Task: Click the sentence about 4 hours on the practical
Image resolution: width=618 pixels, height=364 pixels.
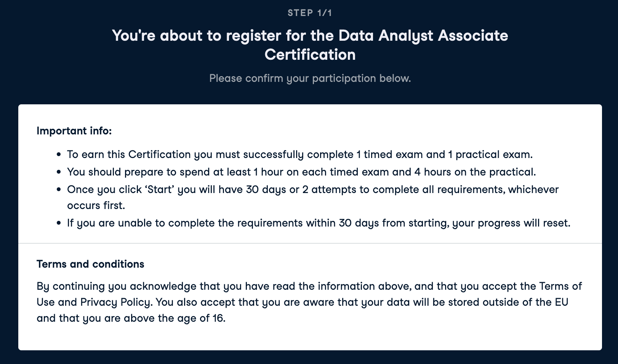Action: [301, 172]
